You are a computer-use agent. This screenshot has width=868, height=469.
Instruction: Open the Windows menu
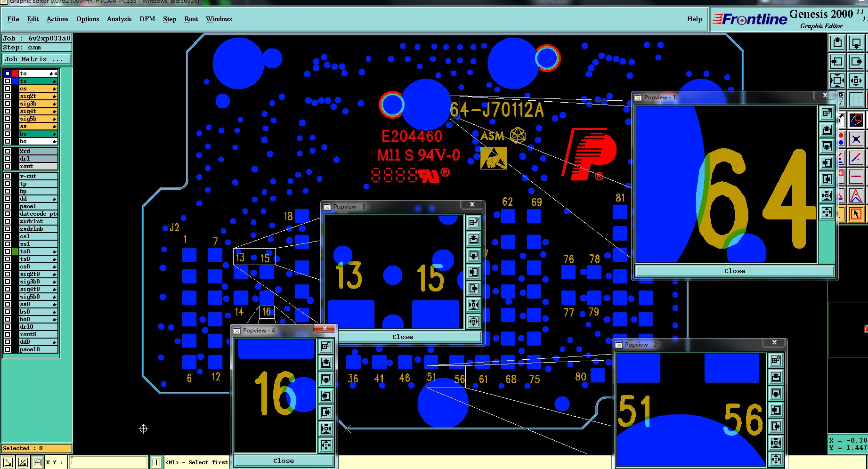219,19
